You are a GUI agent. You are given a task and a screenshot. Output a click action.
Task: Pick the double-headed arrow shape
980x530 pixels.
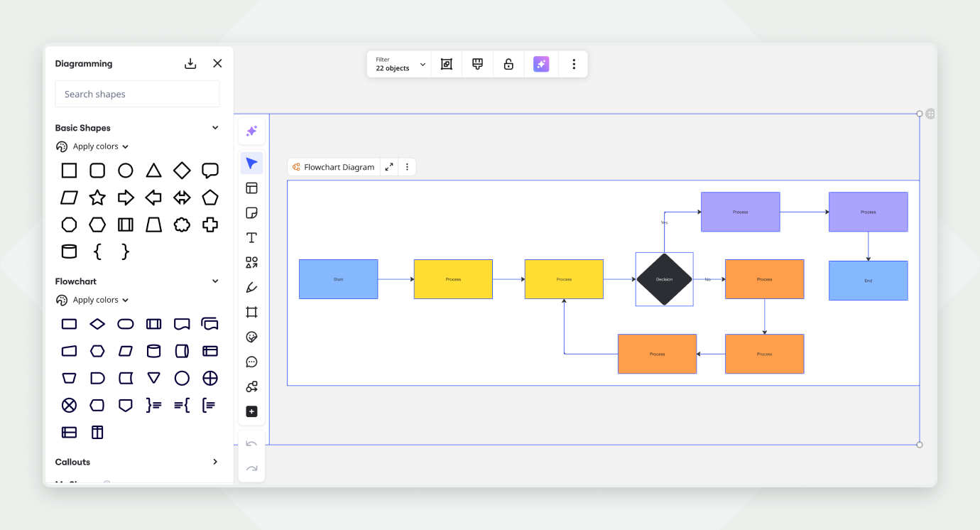point(183,198)
